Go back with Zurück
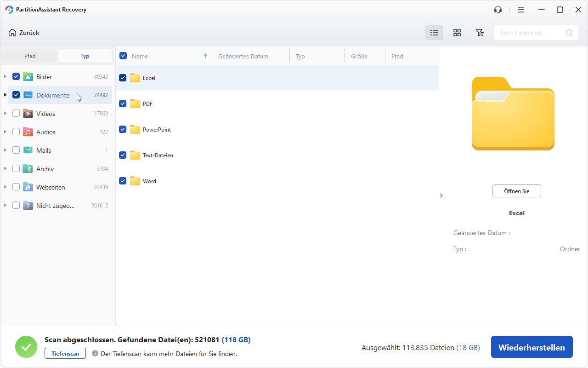 (24, 33)
